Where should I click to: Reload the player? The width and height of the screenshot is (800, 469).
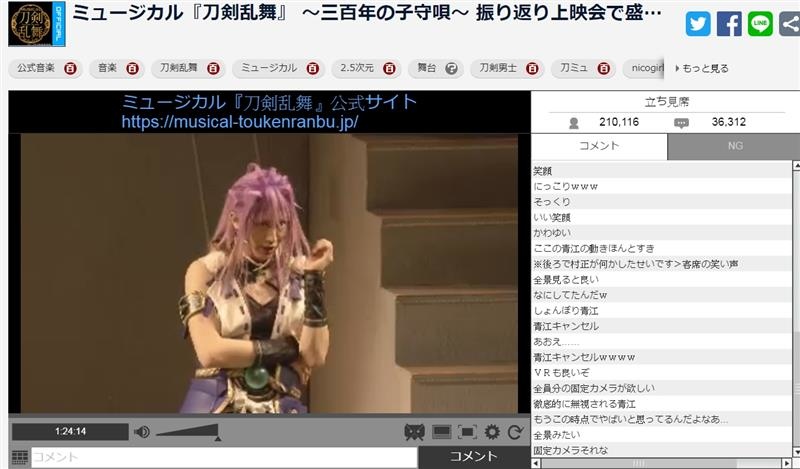point(515,432)
